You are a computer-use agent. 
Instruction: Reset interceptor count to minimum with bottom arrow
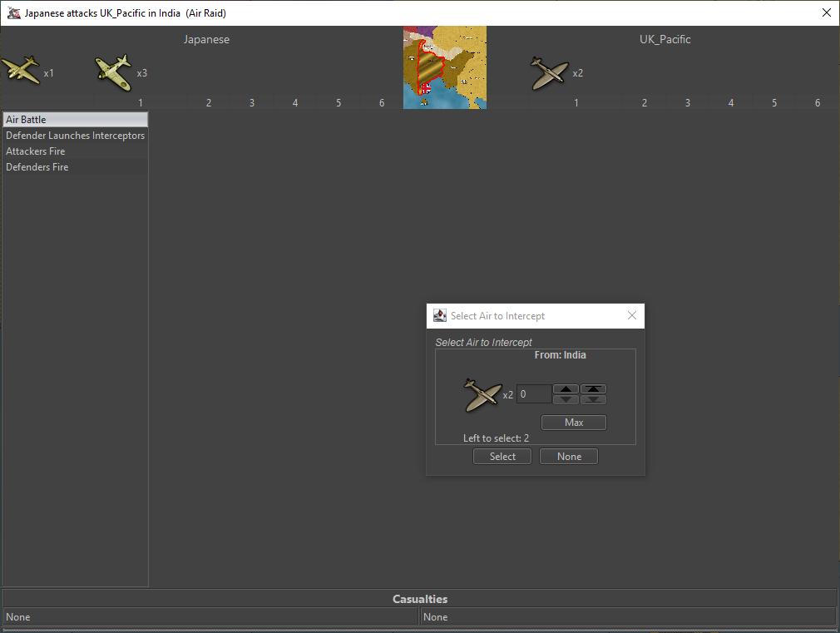click(593, 400)
